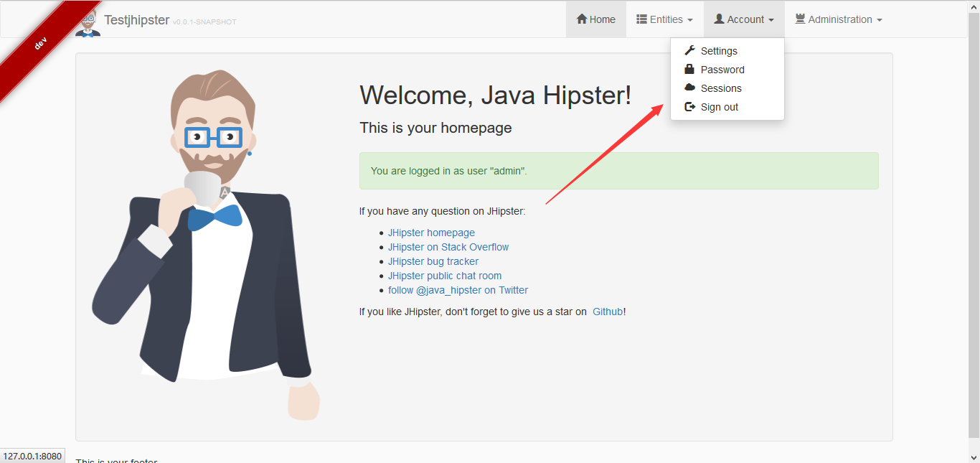The height and width of the screenshot is (463, 980).
Task: Choose Settings from the Account menu
Action: (727, 51)
